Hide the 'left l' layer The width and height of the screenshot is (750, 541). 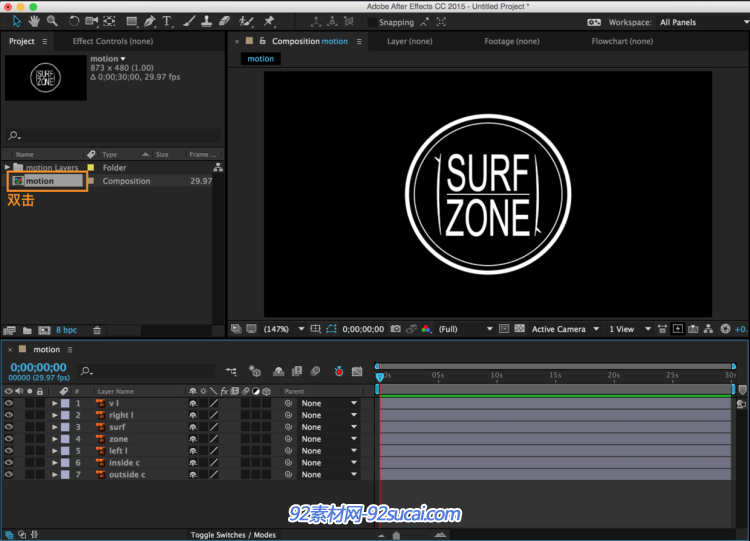(x=9, y=451)
